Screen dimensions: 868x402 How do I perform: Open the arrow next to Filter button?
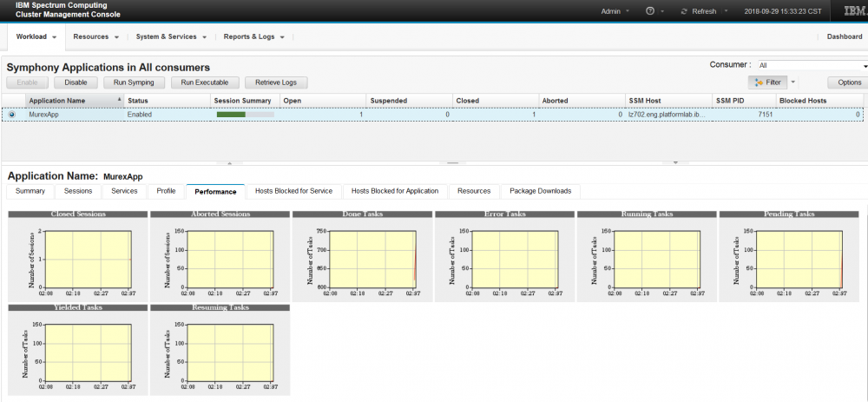[x=792, y=82]
